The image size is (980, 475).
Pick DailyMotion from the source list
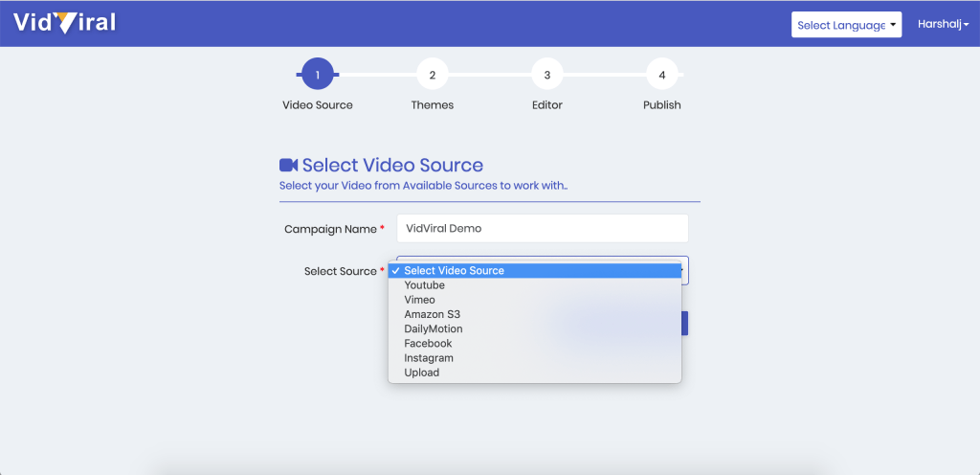pyautogui.click(x=535, y=328)
